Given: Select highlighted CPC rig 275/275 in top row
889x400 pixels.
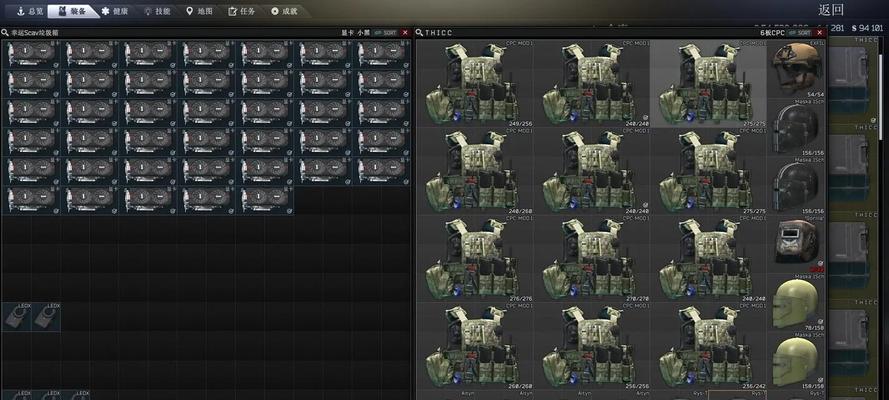Looking at the screenshot, I should click(709, 83).
